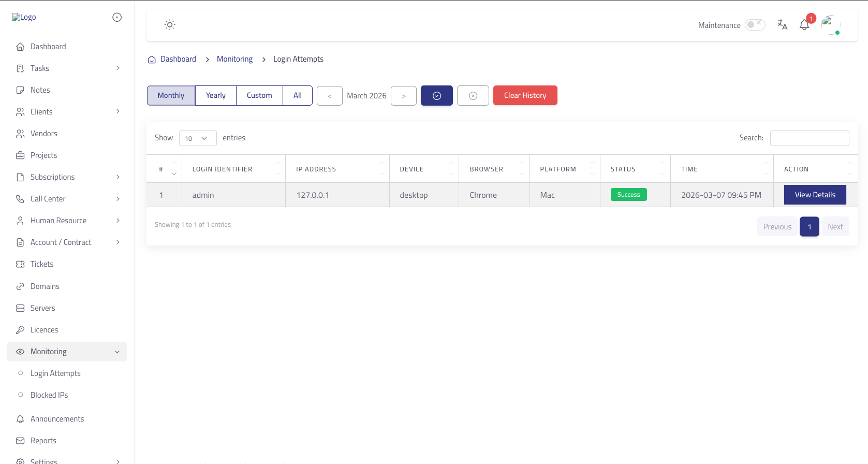The height and width of the screenshot is (464, 868).
Task: Open the user avatar menu
Action: tap(831, 25)
